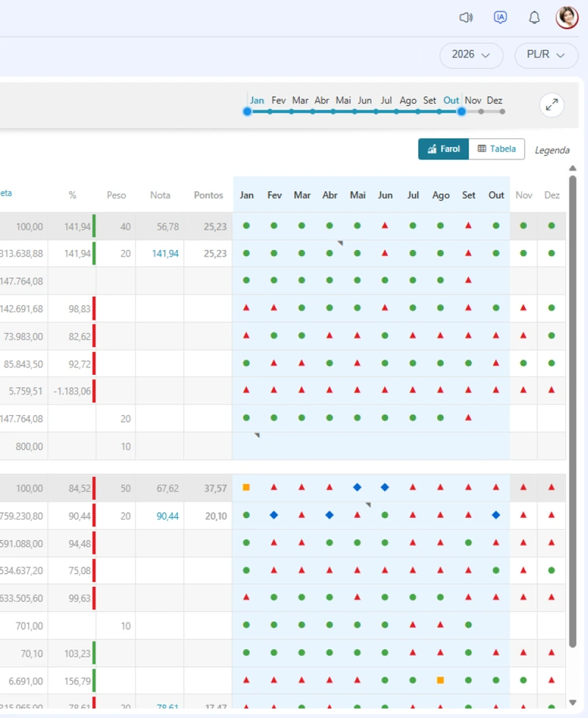Viewport: 588px width, 718px height.
Task: Click the Peso column header
Action: pyautogui.click(x=116, y=195)
